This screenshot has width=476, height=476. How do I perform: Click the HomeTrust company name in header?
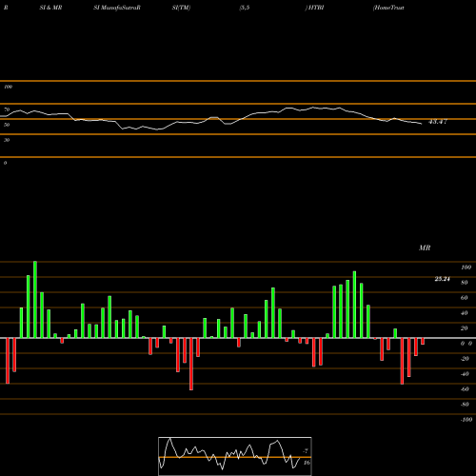[x=388, y=8]
